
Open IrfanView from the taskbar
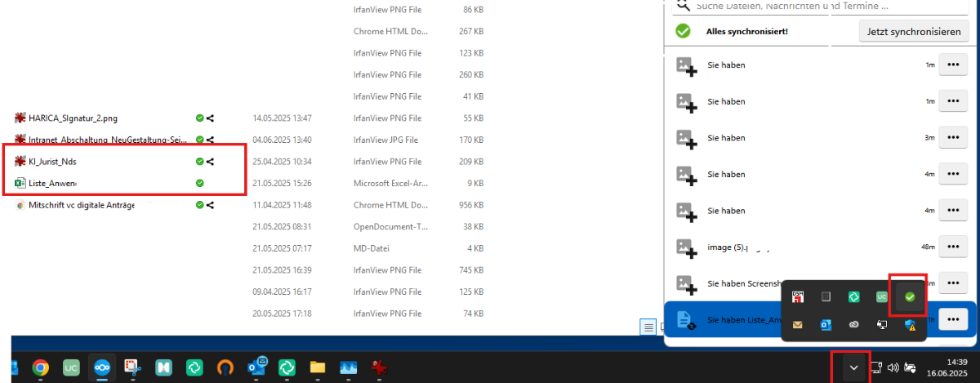[379, 368]
